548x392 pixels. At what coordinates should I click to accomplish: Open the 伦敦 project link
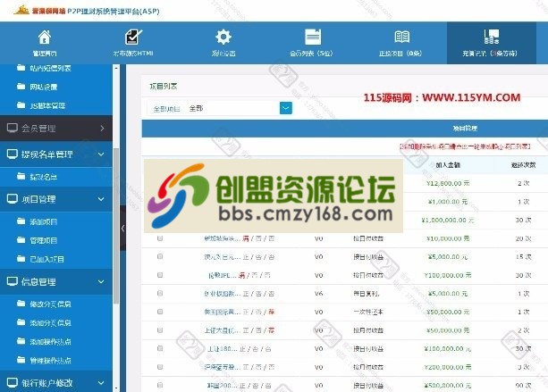pos(222,275)
